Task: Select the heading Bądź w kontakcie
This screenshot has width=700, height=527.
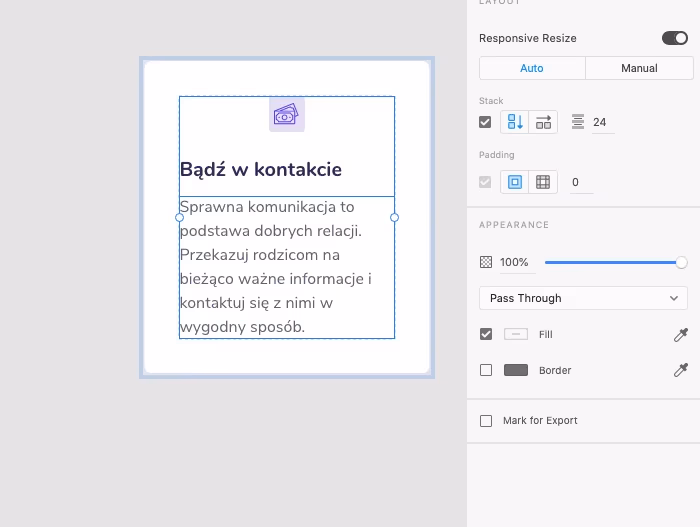Action: (261, 170)
